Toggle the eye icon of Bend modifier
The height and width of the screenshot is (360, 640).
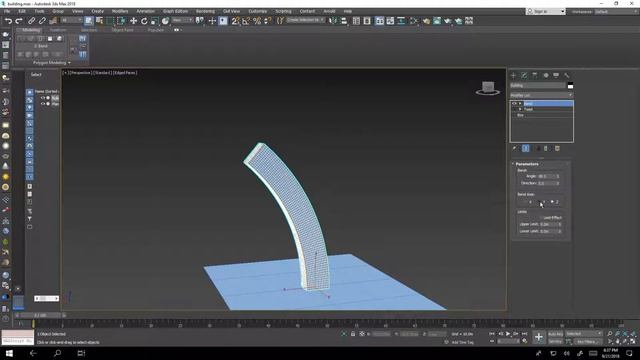[514, 104]
